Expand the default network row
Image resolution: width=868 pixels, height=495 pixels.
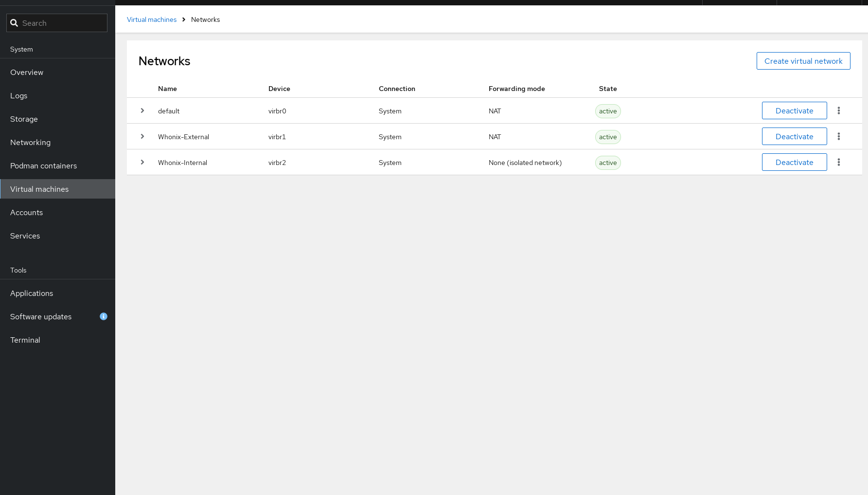pyautogui.click(x=142, y=110)
